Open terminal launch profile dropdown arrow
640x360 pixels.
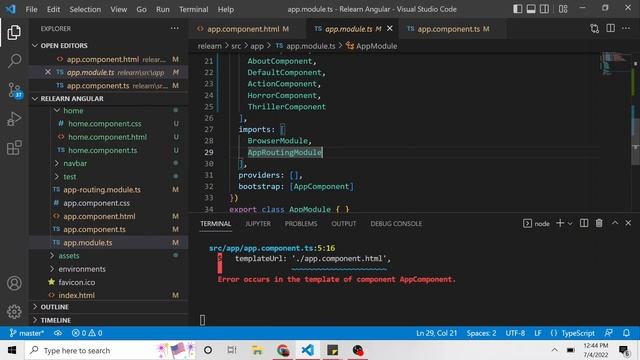570,224
